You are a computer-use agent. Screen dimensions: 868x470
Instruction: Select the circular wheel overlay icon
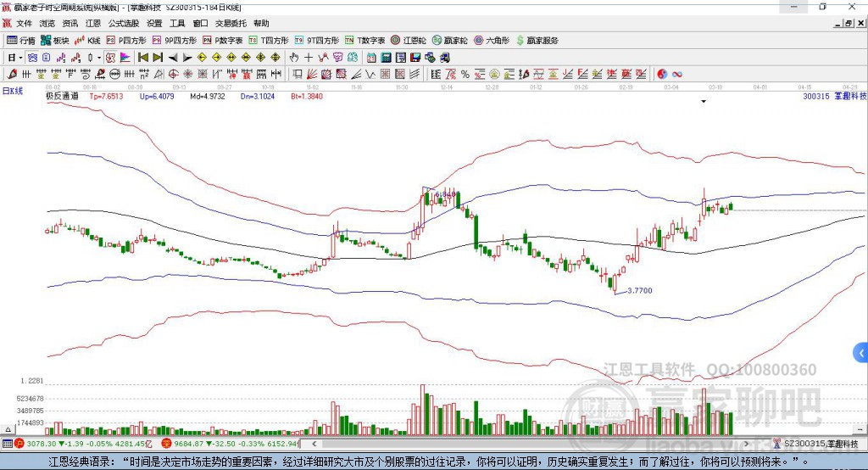click(x=114, y=75)
